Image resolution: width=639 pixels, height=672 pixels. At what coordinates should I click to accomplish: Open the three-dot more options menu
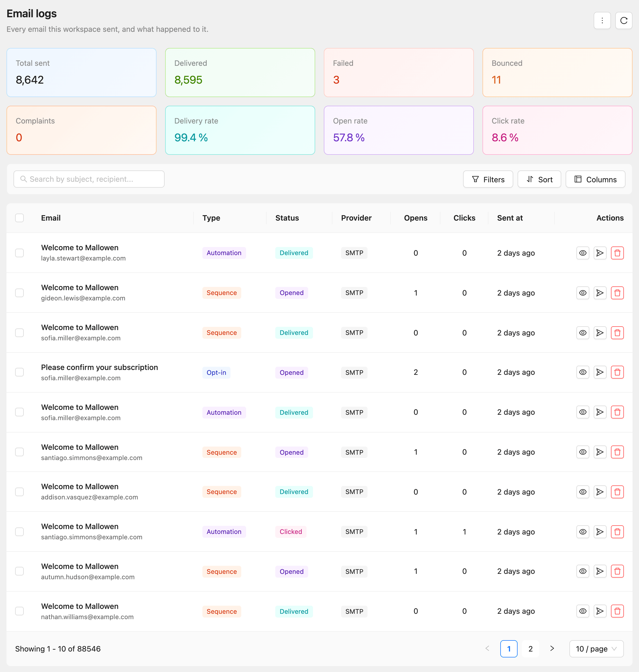click(x=602, y=20)
